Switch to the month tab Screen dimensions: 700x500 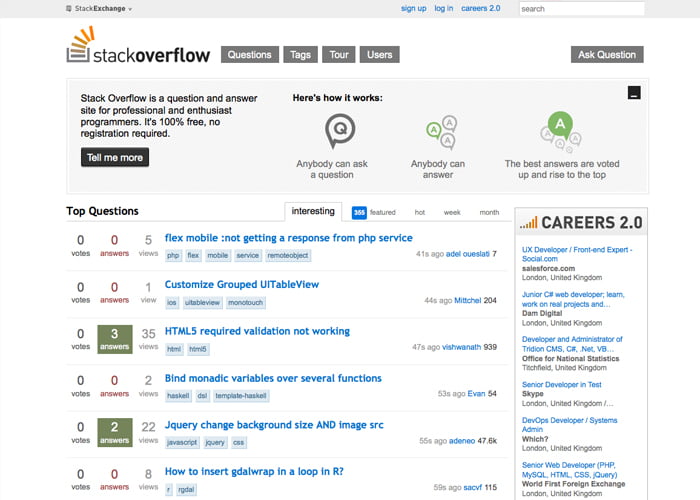[x=489, y=212]
